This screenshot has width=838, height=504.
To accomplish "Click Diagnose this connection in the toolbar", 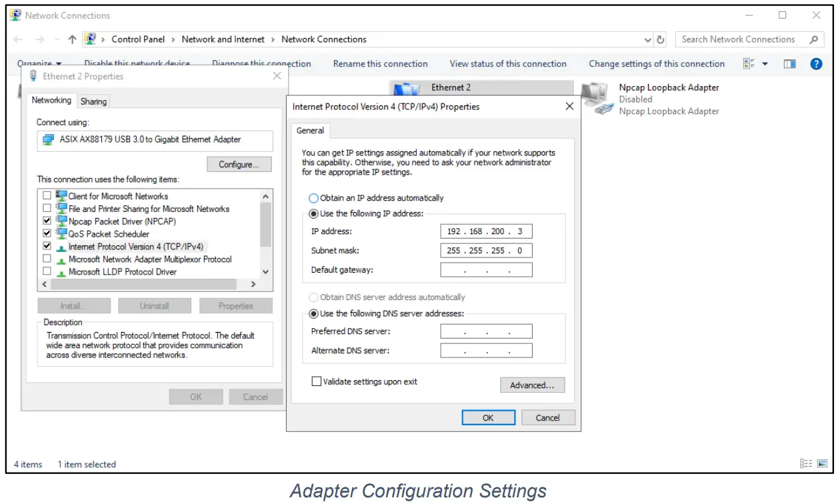I will point(261,64).
